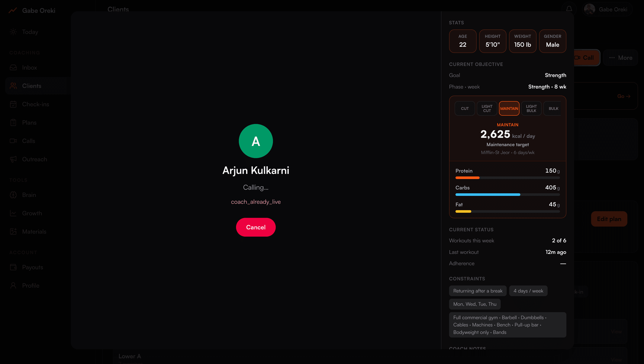The width and height of the screenshot is (644, 364).
Task: Click the notifications bell icon
Action: click(569, 9)
